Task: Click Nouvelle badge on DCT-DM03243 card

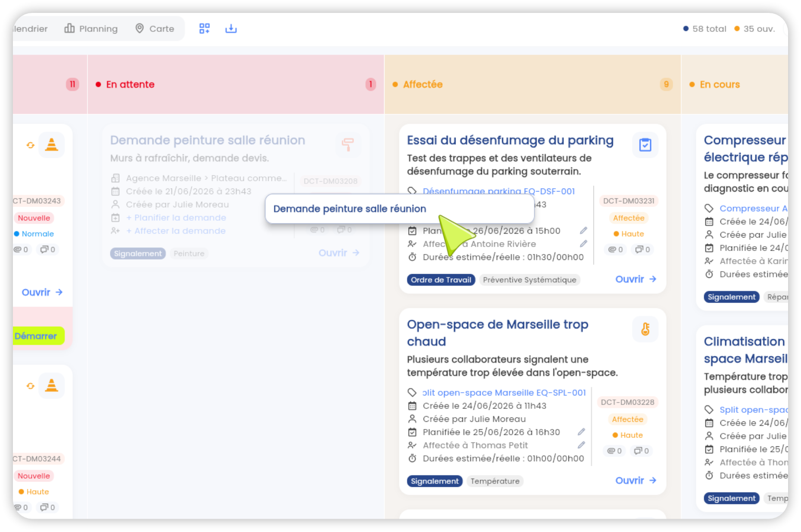Action: tap(34, 218)
